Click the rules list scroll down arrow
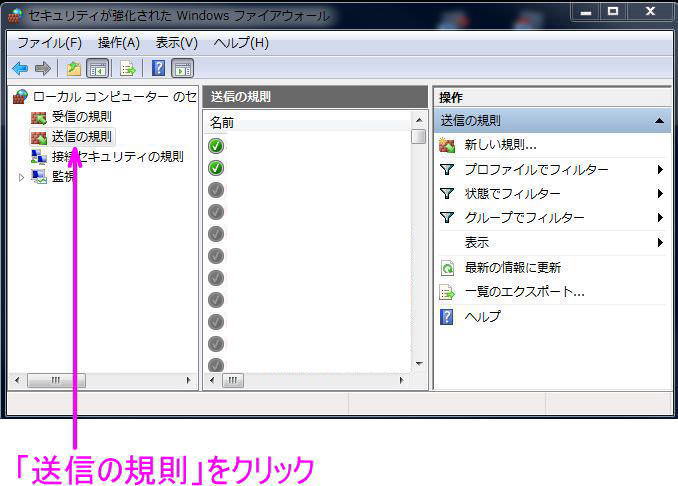This screenshot has width=678, height=486. tap(419, 364)
